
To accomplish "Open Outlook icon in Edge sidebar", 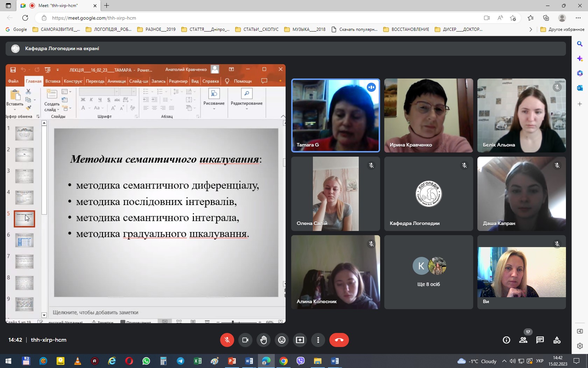I will click(x=580, y=88).
